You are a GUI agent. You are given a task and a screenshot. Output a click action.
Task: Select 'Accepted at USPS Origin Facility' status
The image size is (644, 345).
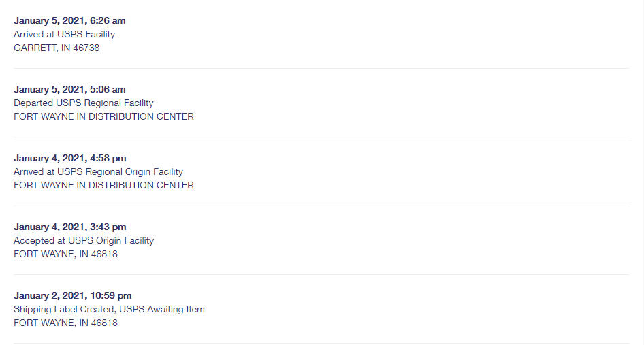tap(84, 240)
